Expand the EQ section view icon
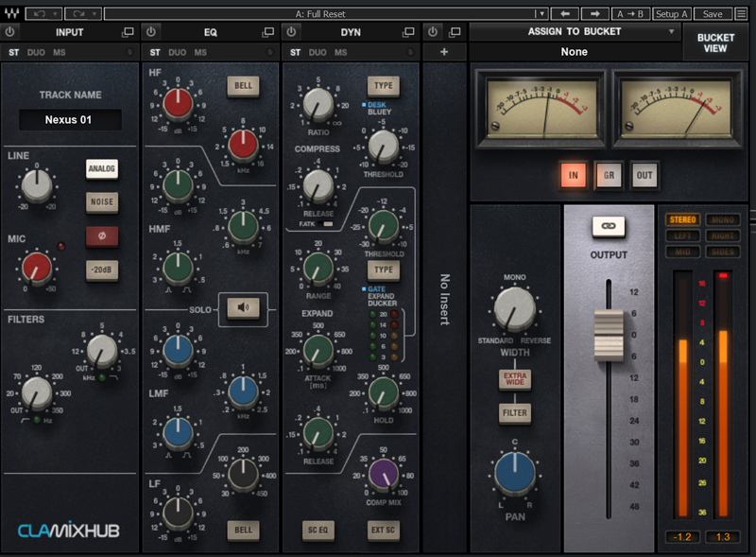Image resolution: width=756 pixels, height=557 pixels. click(267, 32)
